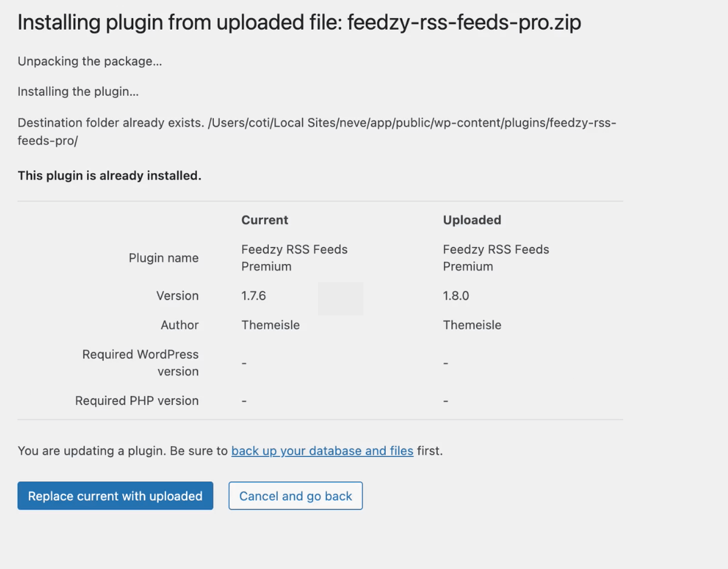Click the Version row label
Screen dimensions: 728x569
click(x=177, y=296)
